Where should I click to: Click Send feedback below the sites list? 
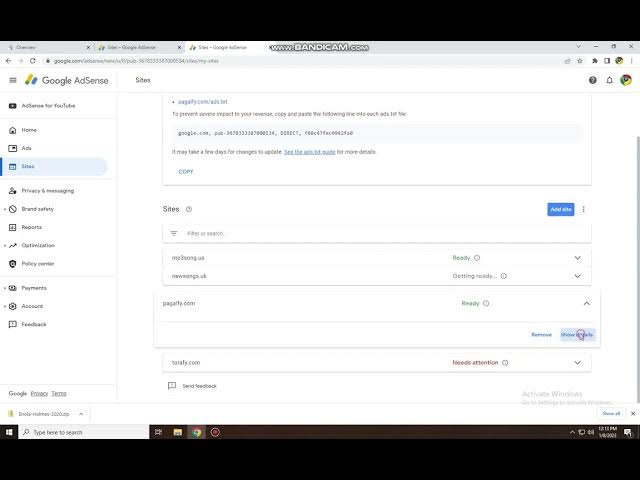[x=192, y=386]
